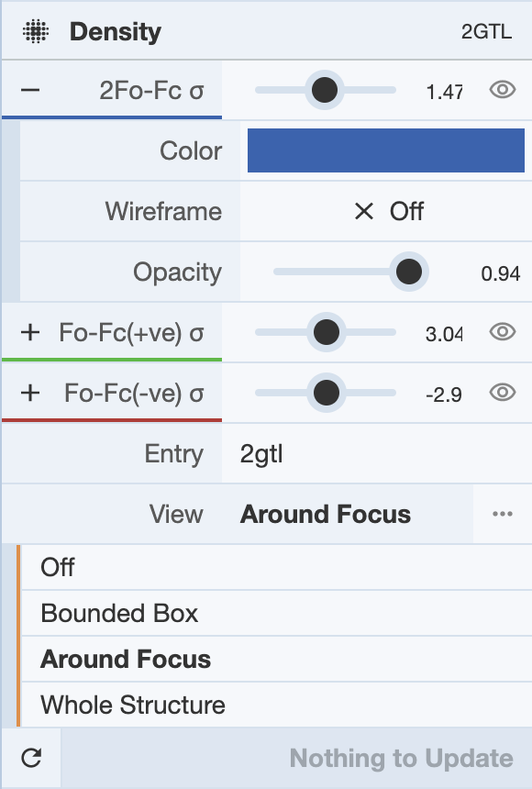
Task: Select Off in the View list
Action: (x=276, y=567)
